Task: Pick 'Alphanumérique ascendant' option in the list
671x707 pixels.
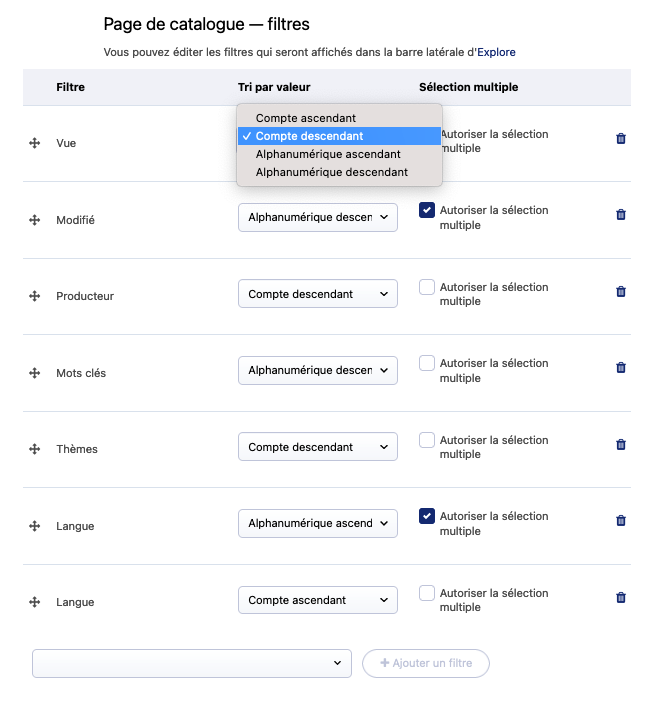Action: (328, 154)
